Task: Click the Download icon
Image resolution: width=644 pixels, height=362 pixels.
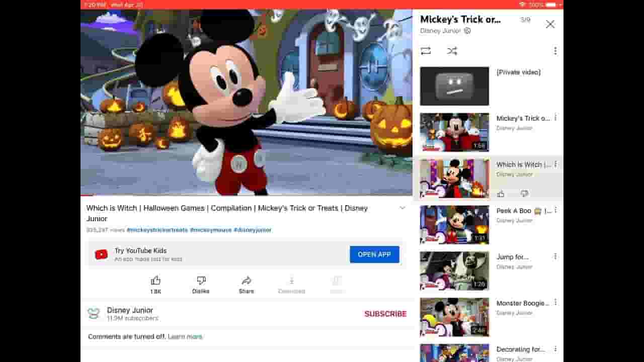Action: click(291, 281)
